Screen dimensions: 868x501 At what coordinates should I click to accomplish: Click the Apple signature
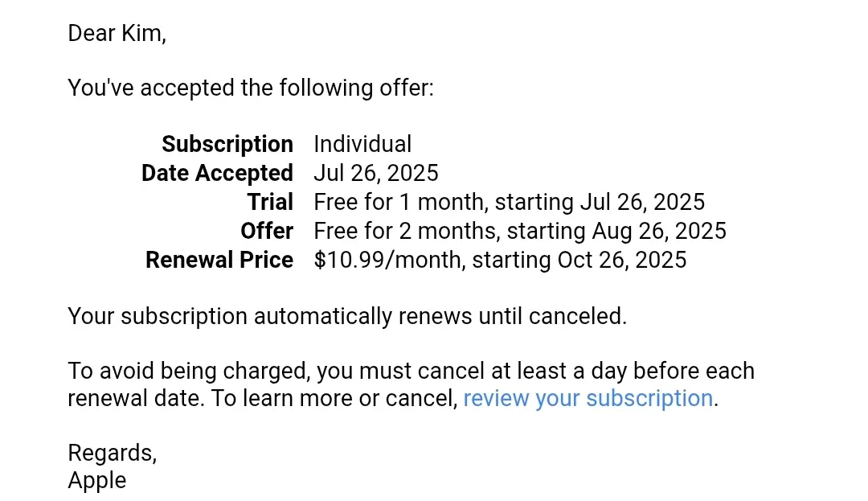coord(97,481)
